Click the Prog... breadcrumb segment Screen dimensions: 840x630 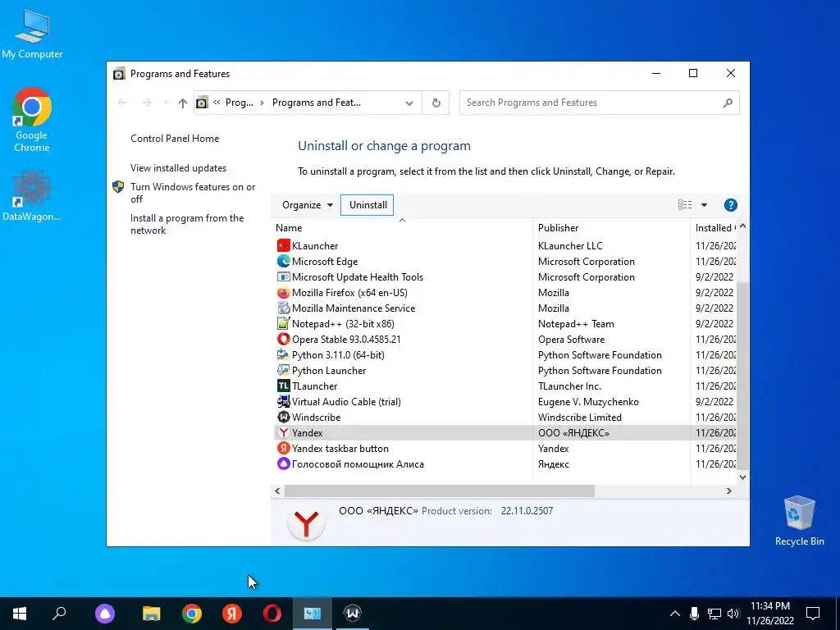(239, 103)
